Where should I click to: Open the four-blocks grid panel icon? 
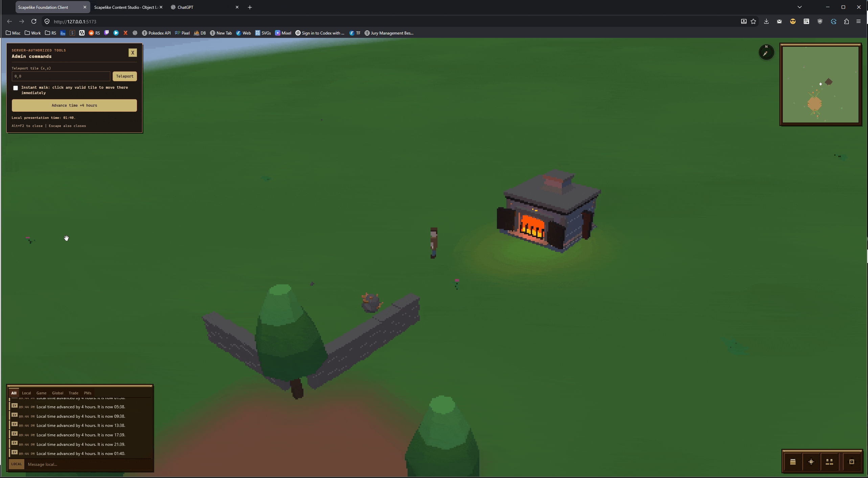click(829, 462)
